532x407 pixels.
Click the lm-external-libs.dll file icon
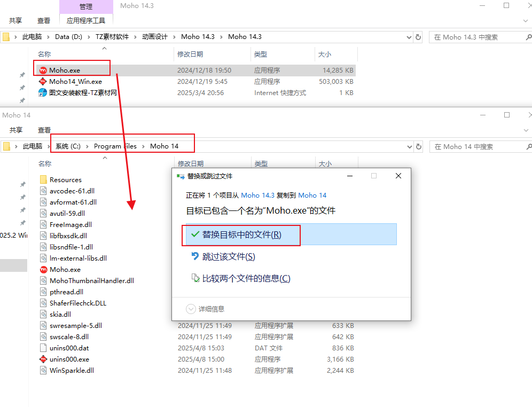[43, 258]
